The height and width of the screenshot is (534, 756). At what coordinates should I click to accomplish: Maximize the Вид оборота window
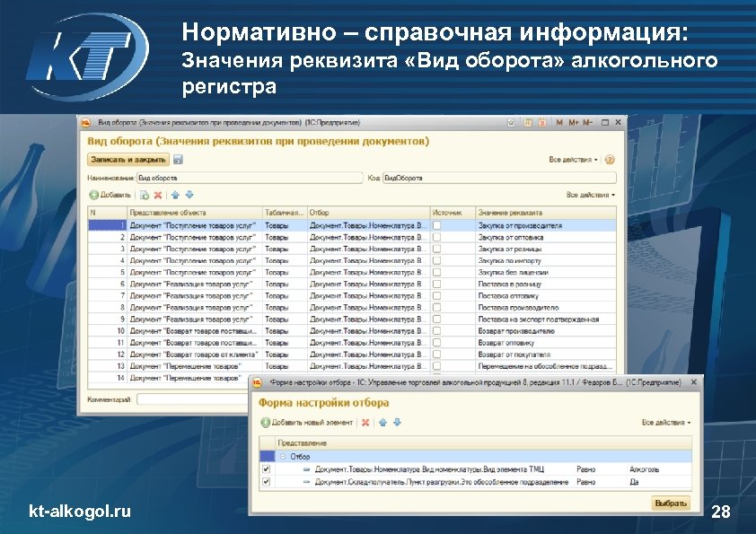[x=604, y=123]
